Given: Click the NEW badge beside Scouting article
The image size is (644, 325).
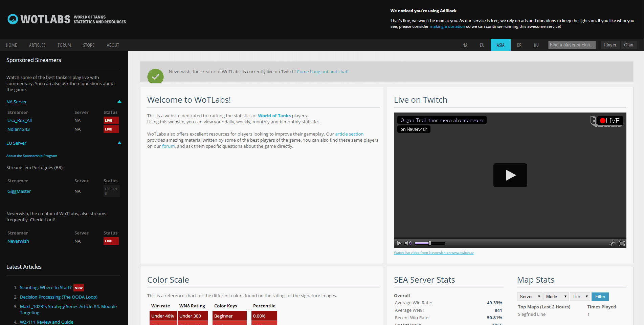Looking at the screenshot, I should [79, 288].
